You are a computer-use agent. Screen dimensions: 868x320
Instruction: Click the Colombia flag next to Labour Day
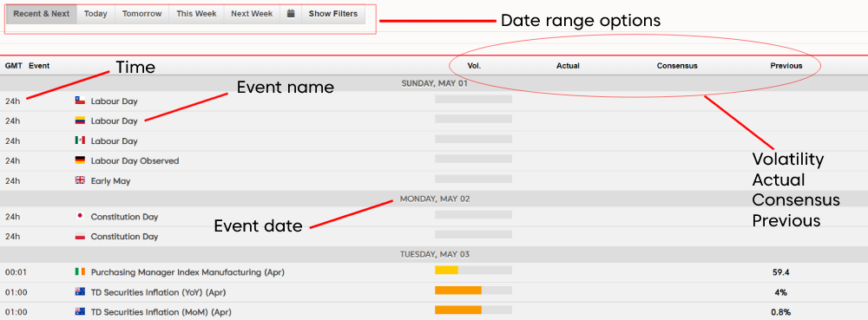[x=80, y=121]
